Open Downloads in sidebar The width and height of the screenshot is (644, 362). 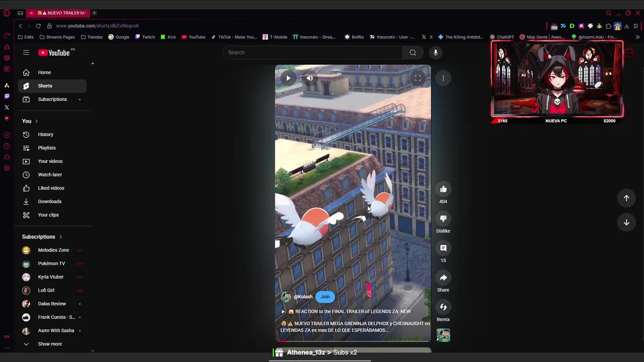(52, 201)
